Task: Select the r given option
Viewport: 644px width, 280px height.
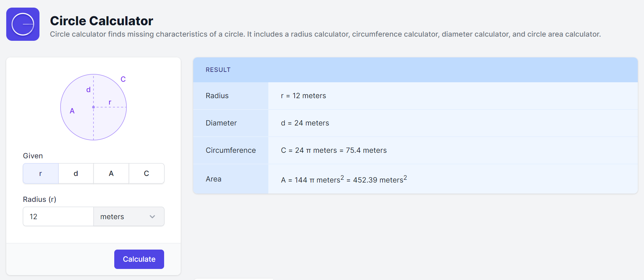Action: (x=41, y=174)
